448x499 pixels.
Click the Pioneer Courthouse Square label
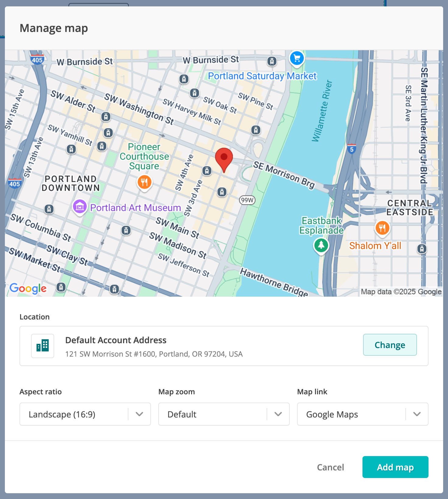[x=144, y=156]
